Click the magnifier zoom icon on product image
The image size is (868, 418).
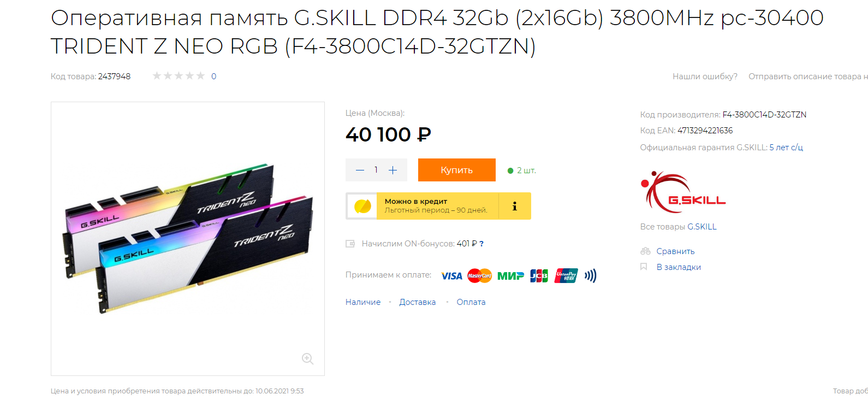click(x=307, y=358)
